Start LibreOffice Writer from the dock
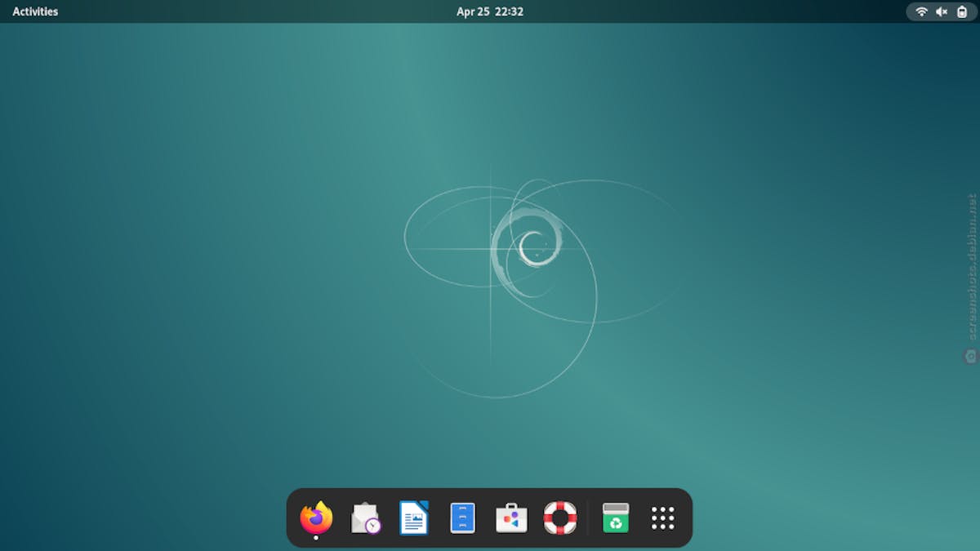 click(414, 518)
